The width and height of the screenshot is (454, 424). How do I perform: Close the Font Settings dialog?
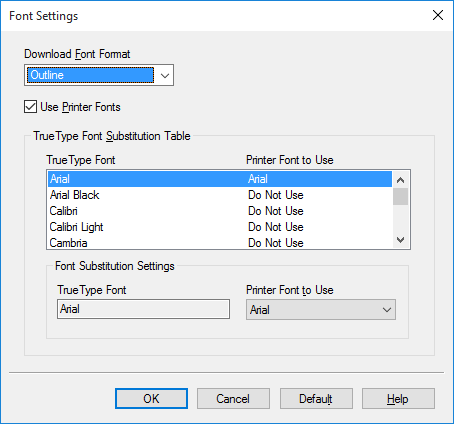438,15
